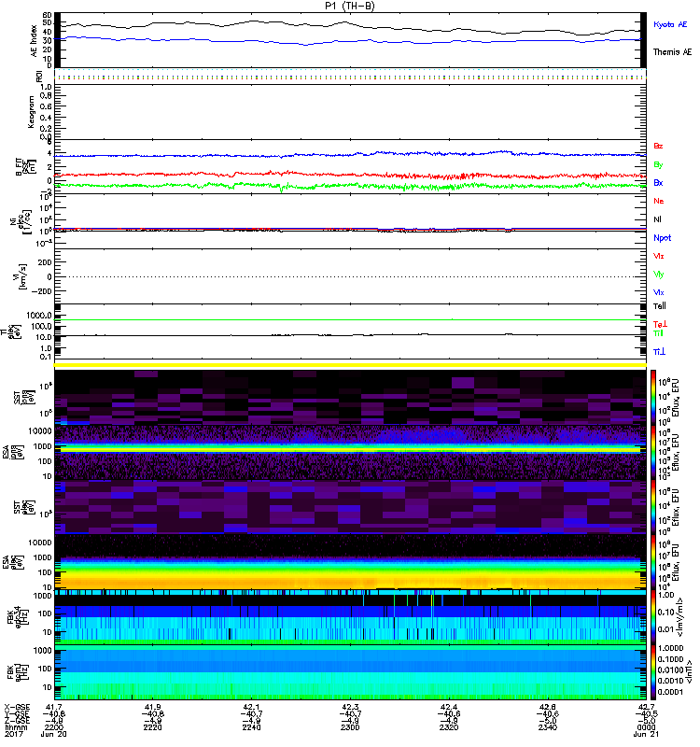700x747 pixels.
Task: Pick the red Ne legend label
Action: tap(659, 201)
